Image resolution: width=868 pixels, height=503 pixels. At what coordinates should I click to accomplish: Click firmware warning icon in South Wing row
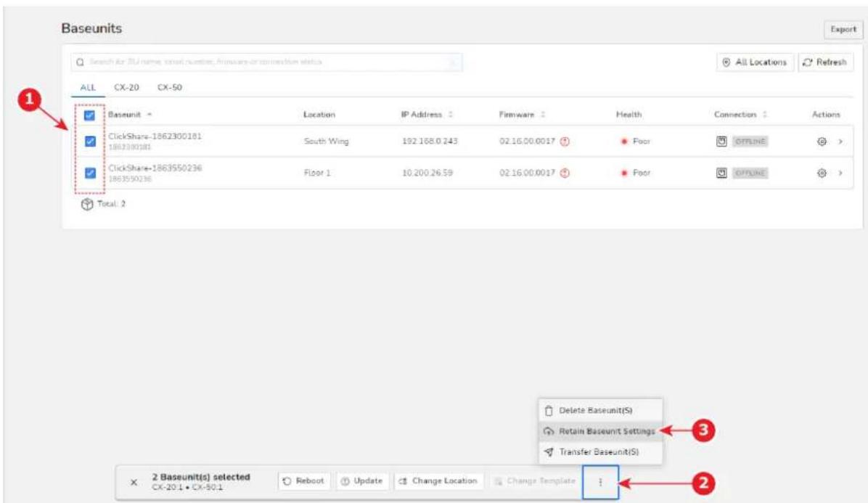click(565, 142)
